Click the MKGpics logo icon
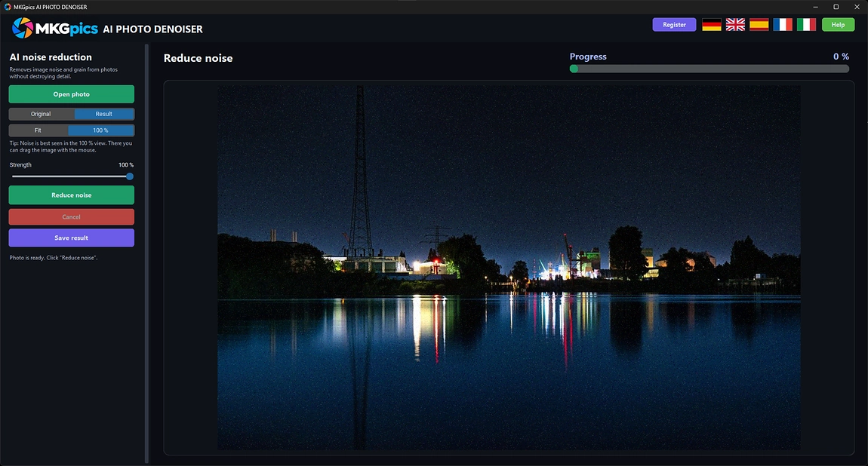This screenshot has width=868, height=466. [23, 28]
